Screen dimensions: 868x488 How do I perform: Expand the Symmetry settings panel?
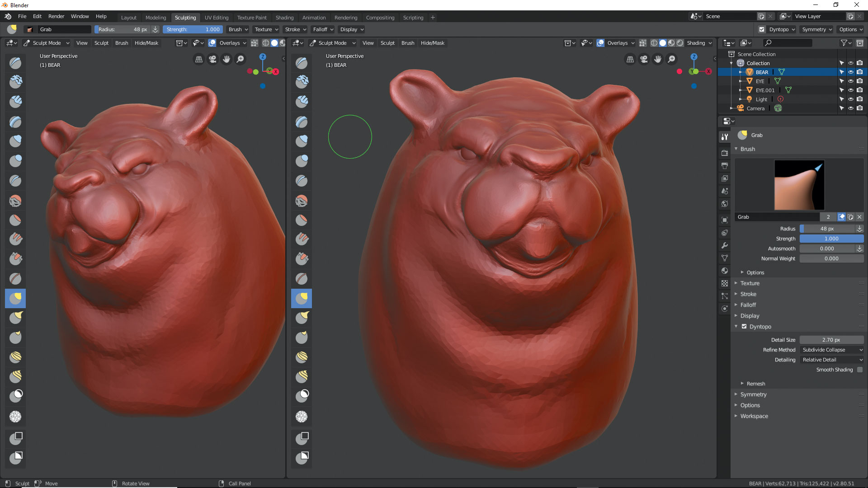[753, 394]
